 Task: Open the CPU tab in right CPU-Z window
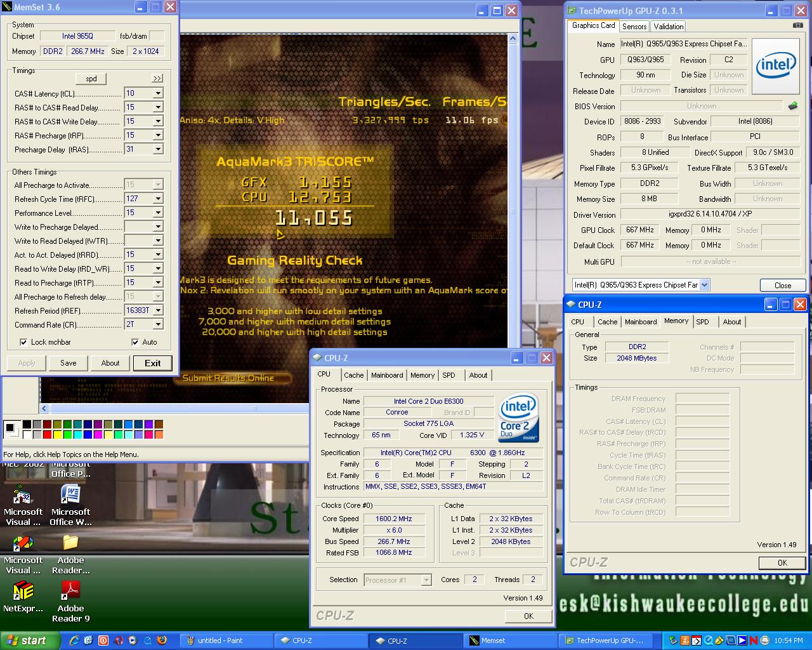577,322
